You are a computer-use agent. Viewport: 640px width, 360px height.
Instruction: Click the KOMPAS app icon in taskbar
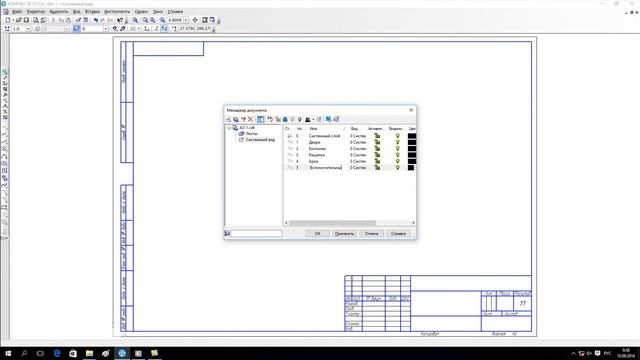click(x=122, y=353)
